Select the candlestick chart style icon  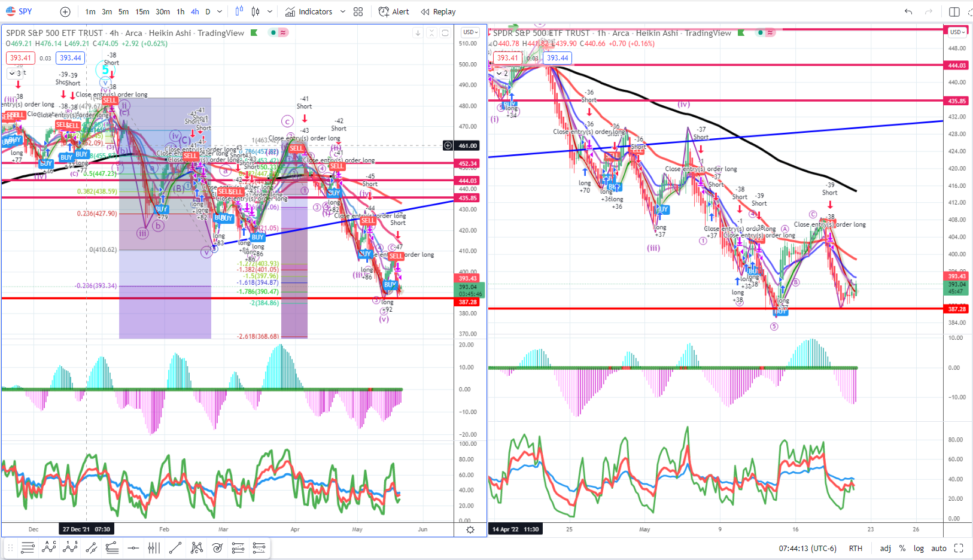(x=256, y=11)
